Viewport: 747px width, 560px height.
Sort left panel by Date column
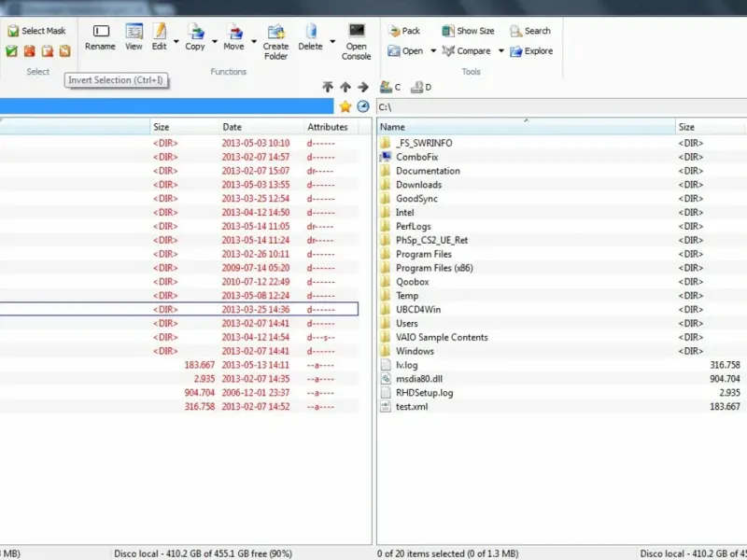pos(261,127)
